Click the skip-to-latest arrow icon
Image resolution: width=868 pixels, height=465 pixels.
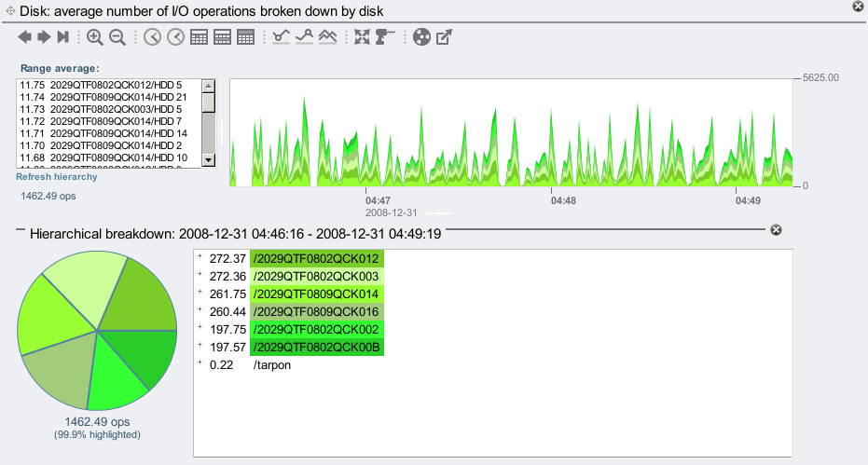(x=63, y=37)
